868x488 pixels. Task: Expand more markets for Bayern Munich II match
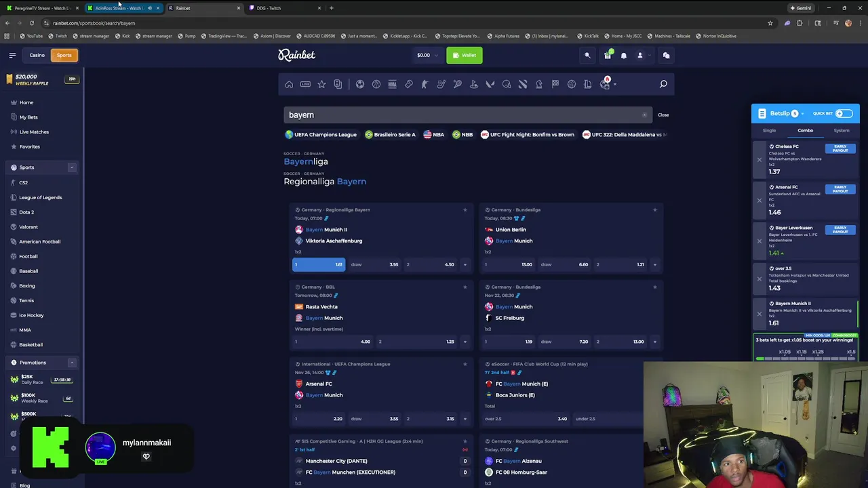pos(465,264)
